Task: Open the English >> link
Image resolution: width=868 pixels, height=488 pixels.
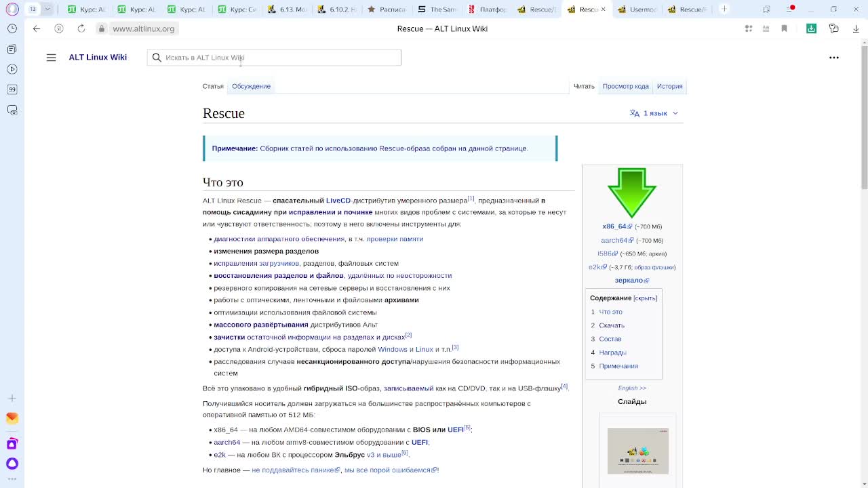Action: (632, 388)
